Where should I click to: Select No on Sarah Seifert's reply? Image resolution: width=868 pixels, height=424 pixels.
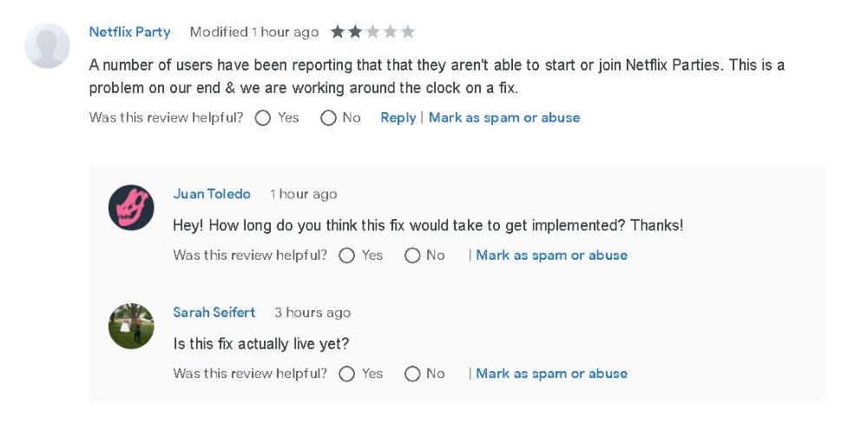[412, 374]
